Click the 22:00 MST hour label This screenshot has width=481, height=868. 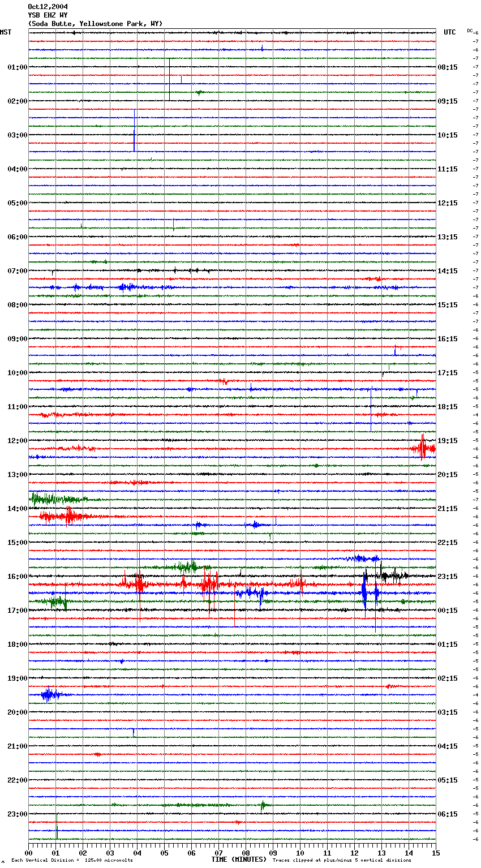pyautogui.click(x=18, y=780)
